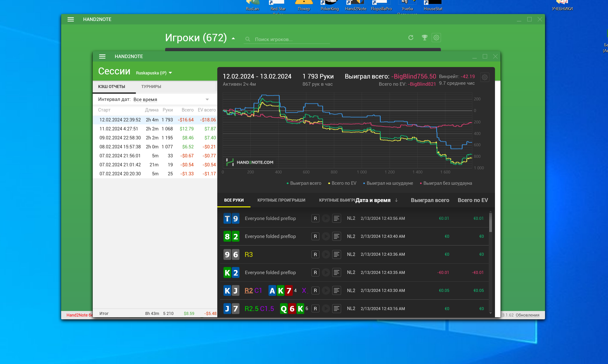Click scroll down arrow in hands list
This screenshot has width=608, height=364.
pyautogui.click(x=490, y=313)
